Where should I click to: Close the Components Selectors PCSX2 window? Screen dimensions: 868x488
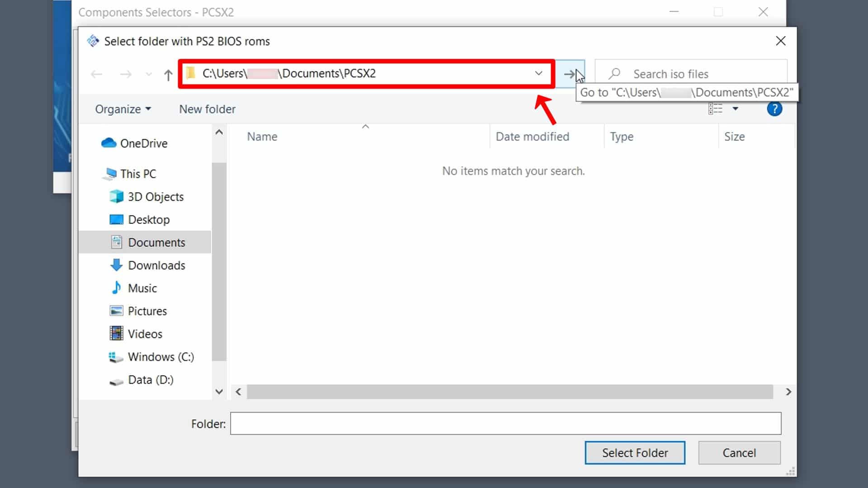point(763,12)
